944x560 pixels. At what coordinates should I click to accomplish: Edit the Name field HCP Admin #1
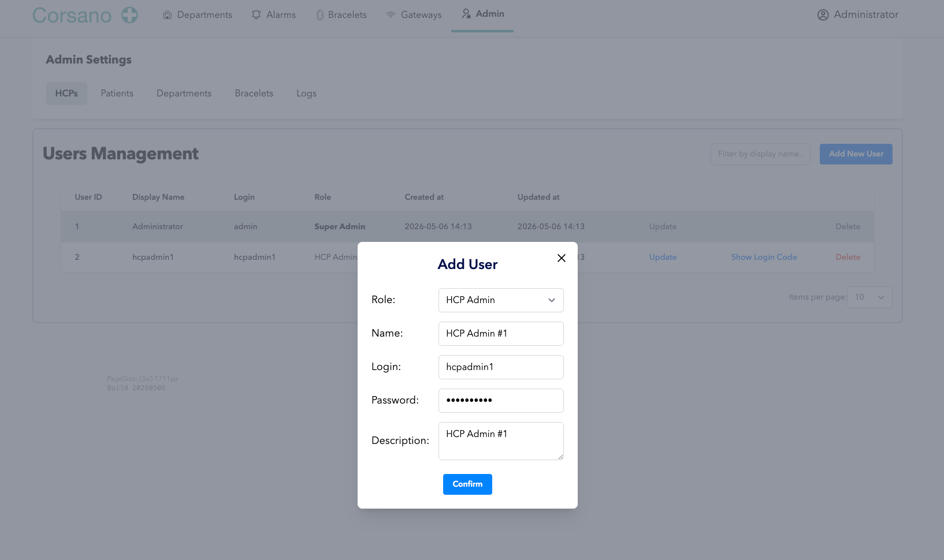pos(501,334)
